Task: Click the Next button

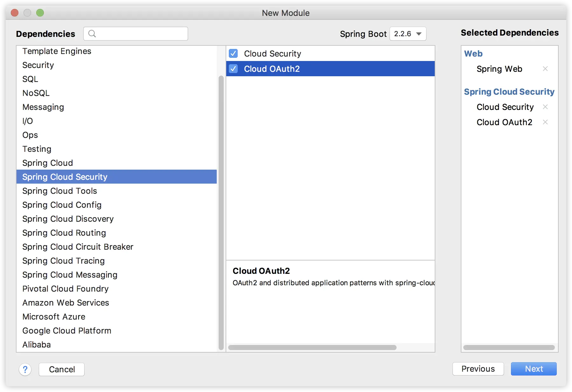Action: (534, 369)
